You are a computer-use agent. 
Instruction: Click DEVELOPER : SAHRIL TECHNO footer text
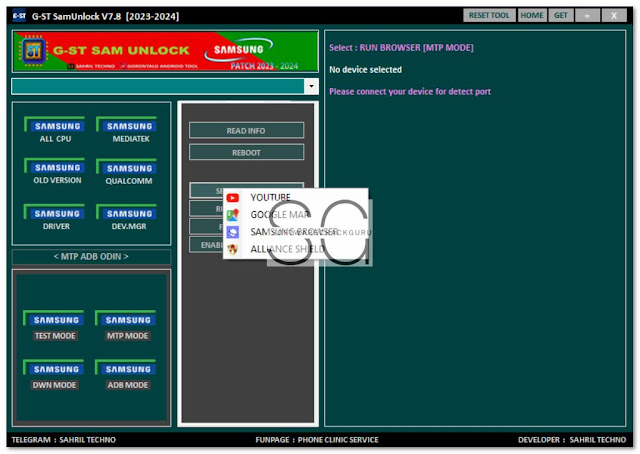pyautogui.click(x=572, y=440)
